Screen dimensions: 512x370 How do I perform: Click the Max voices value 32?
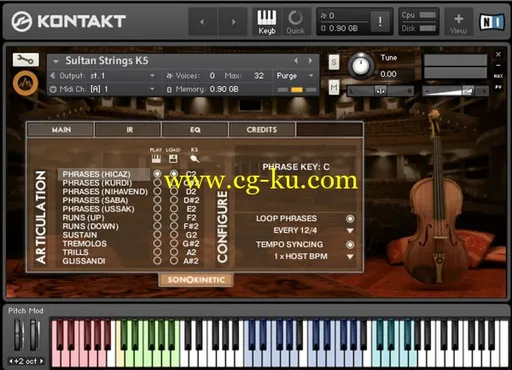point(259,76)
